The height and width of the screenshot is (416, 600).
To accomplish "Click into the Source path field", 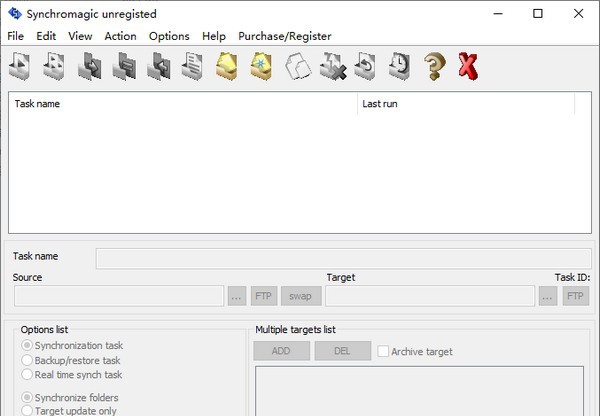I will [119, 296].
